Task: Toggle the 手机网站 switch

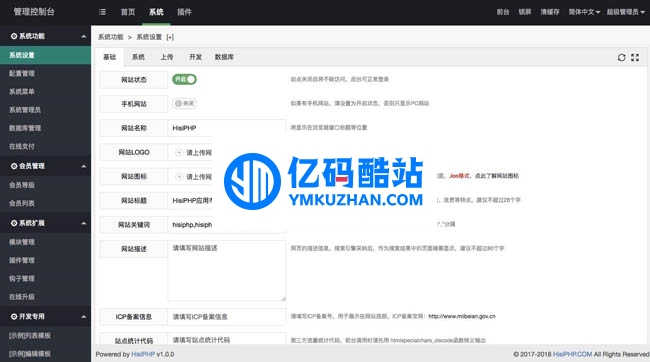Action: pyautogui.click(x=184, y=103)
